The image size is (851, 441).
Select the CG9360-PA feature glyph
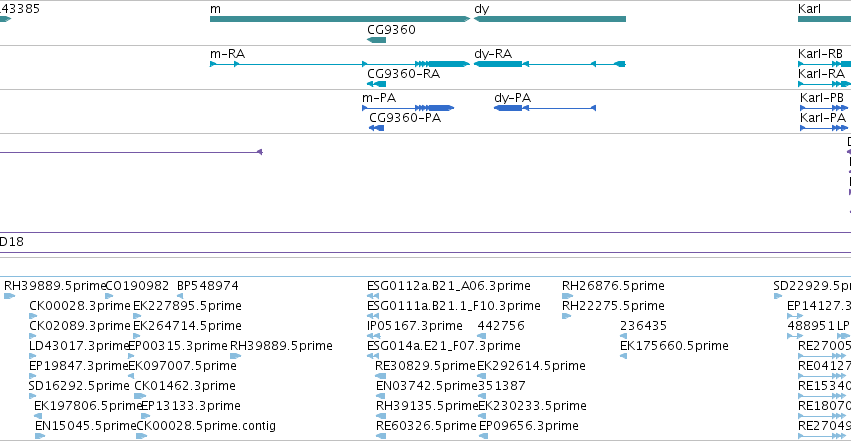pos(377,128)
